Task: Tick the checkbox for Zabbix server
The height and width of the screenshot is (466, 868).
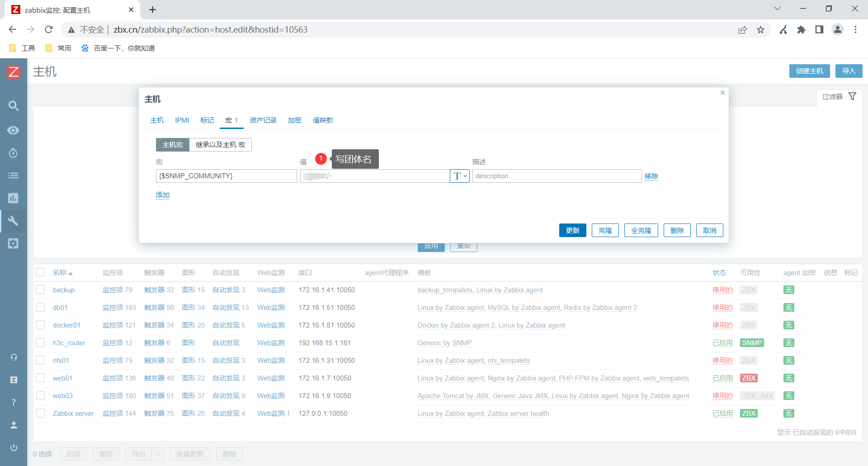Action: pyautogui.click(x=41, y=413)
